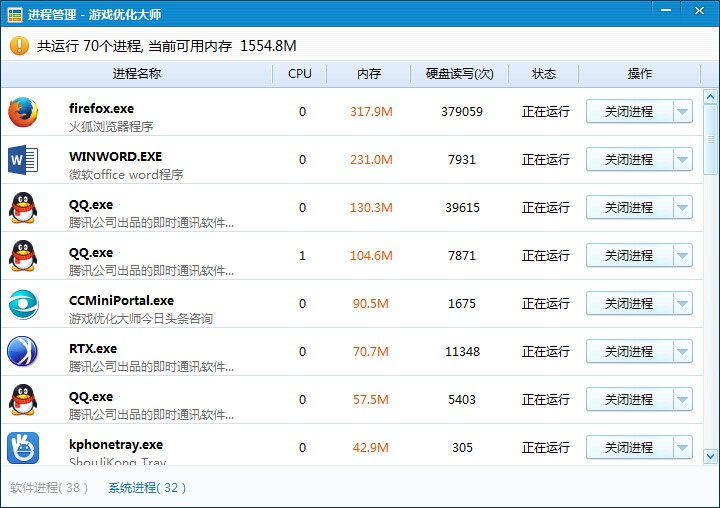Select RTX.exe process name text
The width and height of the screenshot is (720, 508).
tap(93, 349)
